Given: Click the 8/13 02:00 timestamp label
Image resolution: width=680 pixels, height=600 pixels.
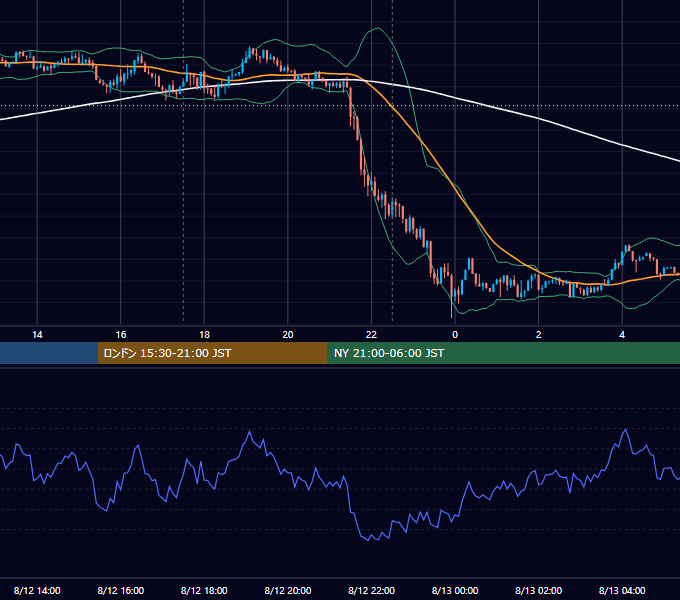Looking at the screenshot, I should [539, 590].
